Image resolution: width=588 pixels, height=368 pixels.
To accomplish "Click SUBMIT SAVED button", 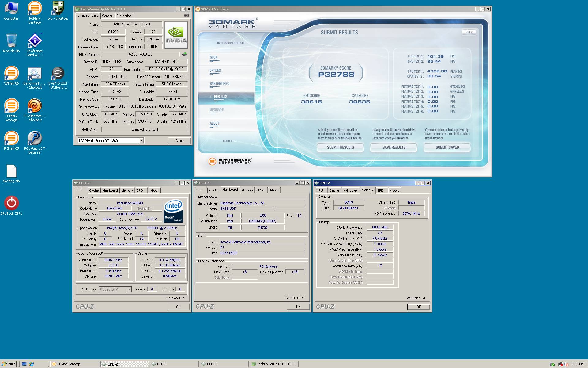I will pyautogui.click(x=447, y=147).
